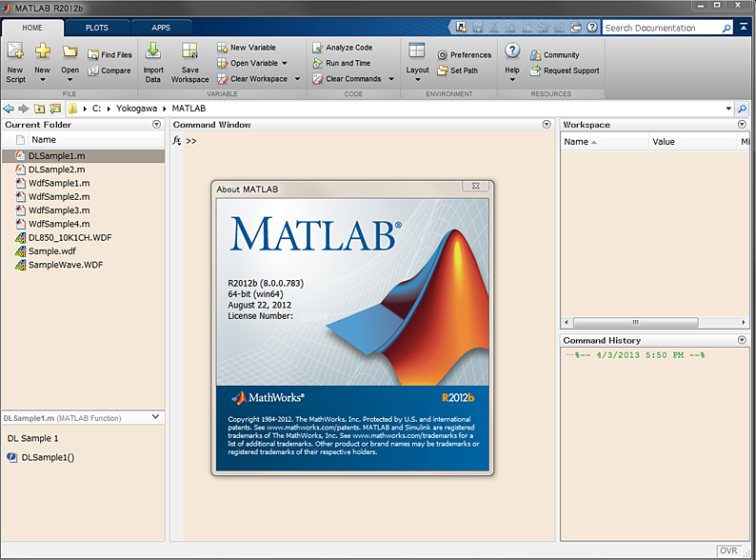
Task: Click the Workspace horizontal scrollbar thumb
Action: click(x=635, y=322)
